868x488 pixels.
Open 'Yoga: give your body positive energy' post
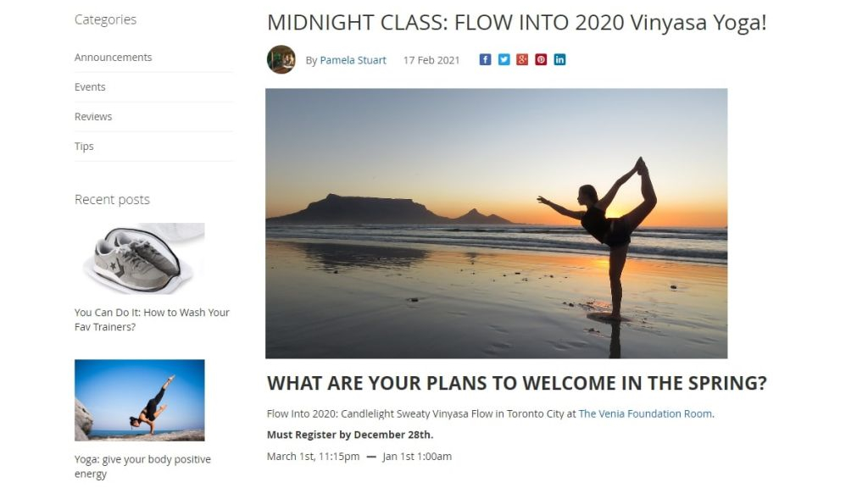tap(142, 467)
